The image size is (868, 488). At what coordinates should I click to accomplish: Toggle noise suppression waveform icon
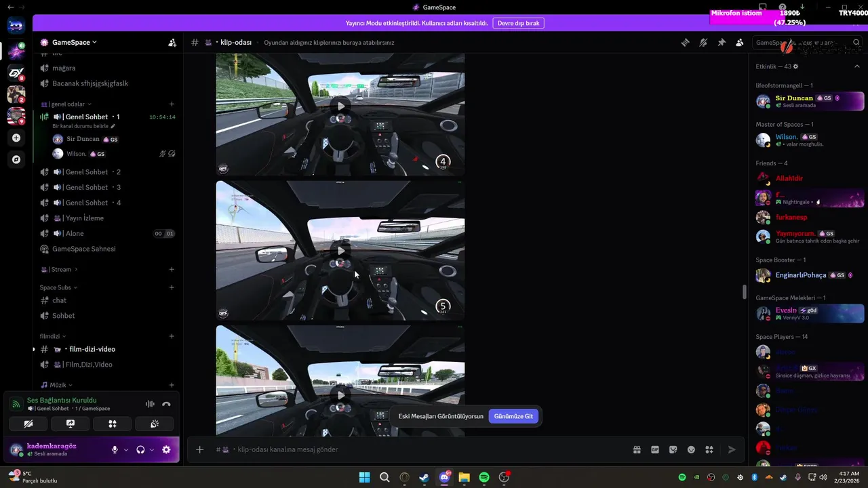pos(150,404)
